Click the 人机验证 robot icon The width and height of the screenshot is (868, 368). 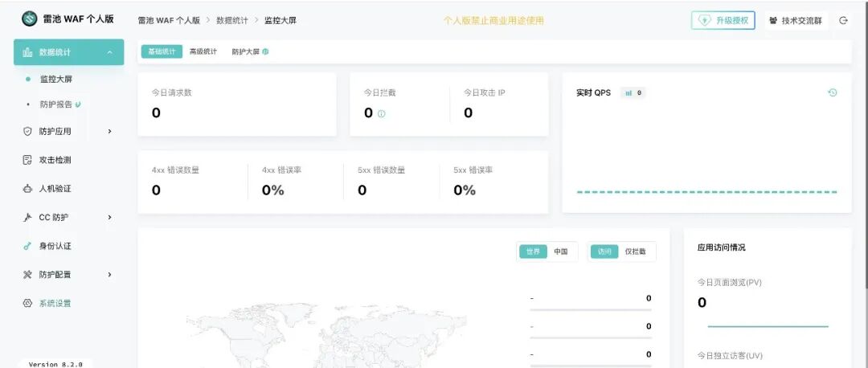click(x=27, y=189)
